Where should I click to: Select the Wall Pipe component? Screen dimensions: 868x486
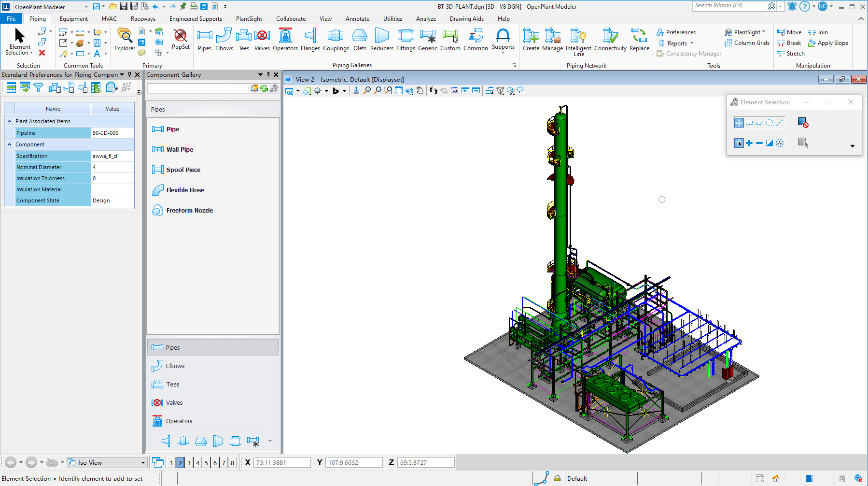(x=179, y=149)
